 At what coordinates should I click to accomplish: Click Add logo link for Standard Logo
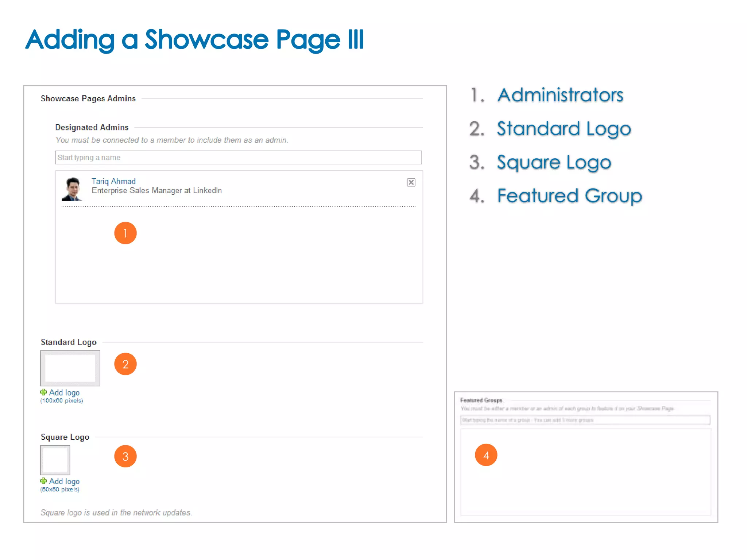coord(64,393)
